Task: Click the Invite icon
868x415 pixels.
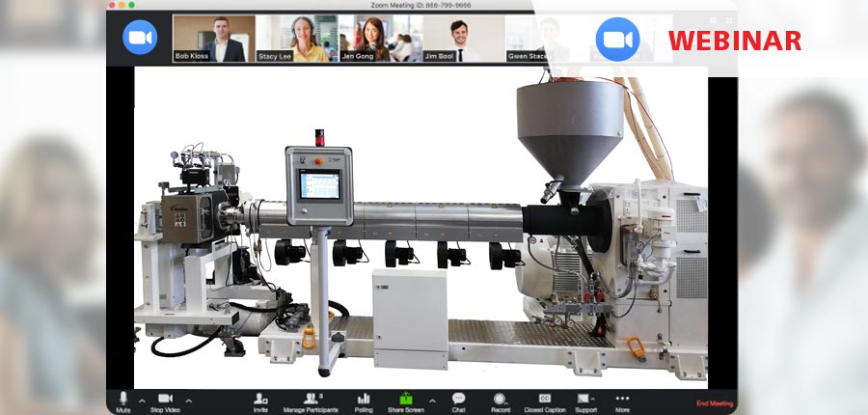Action: tap(260, 399)
